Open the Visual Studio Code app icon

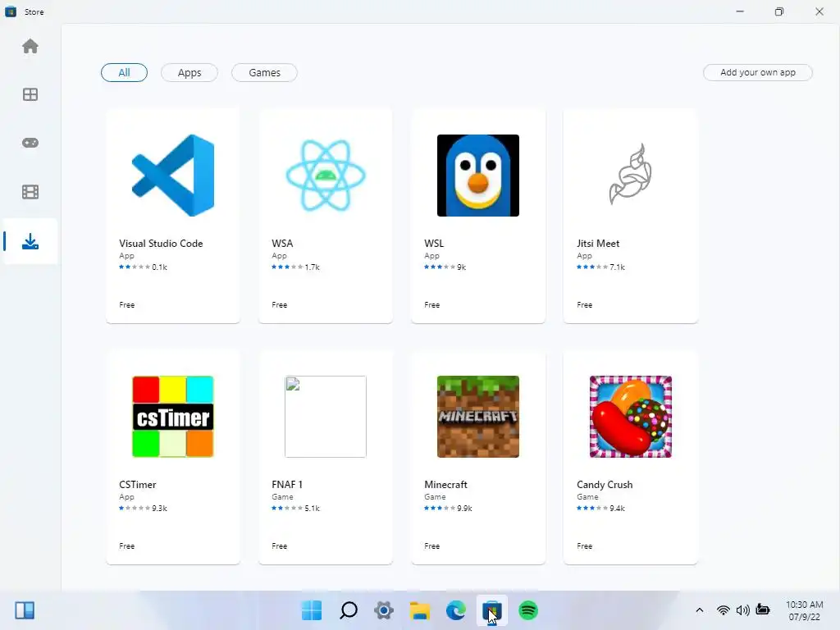tap(173, 176)
